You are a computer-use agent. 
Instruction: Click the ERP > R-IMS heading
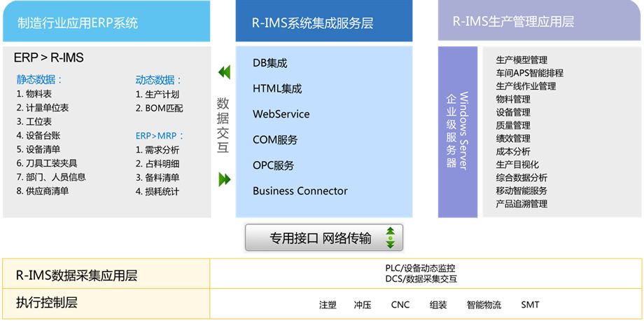click(x=49, y=57)
